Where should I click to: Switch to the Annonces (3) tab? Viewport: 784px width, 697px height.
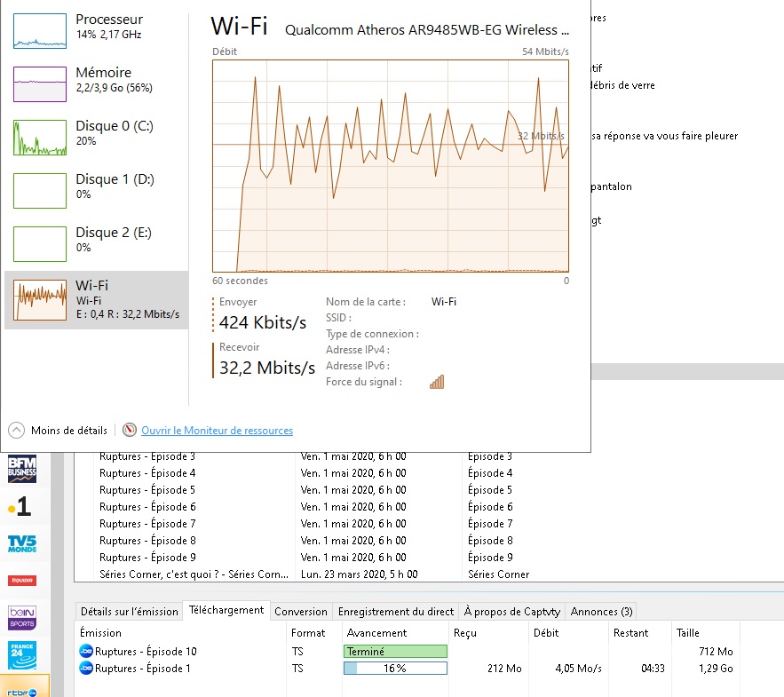pyautogui.click(x=601, y=612)
